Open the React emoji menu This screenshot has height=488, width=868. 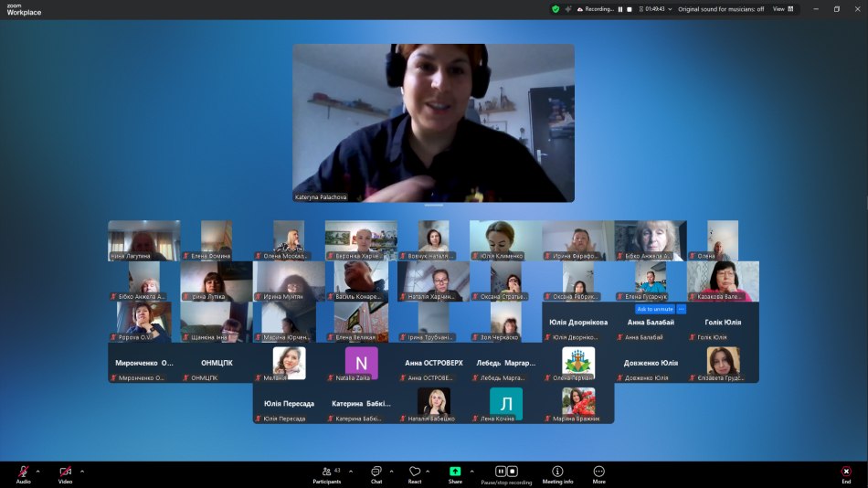click(x=415, y=472)
